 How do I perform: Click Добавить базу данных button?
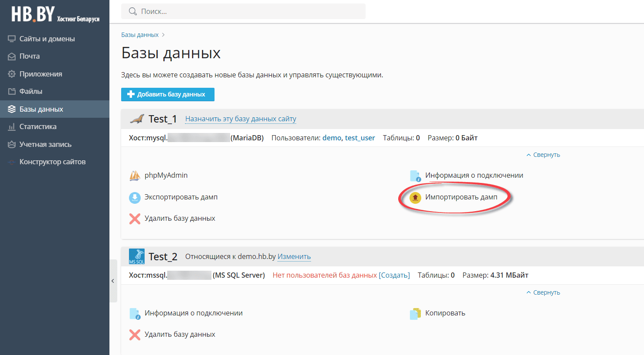click(168, 94)
